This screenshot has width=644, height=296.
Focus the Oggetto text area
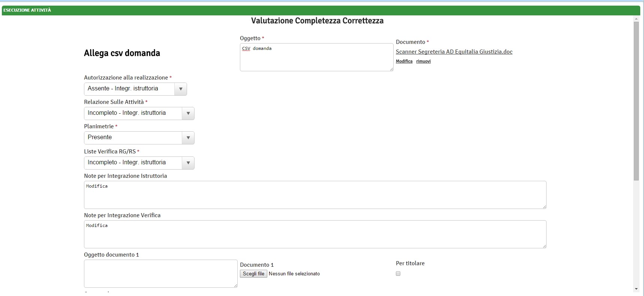pos(316,57)
